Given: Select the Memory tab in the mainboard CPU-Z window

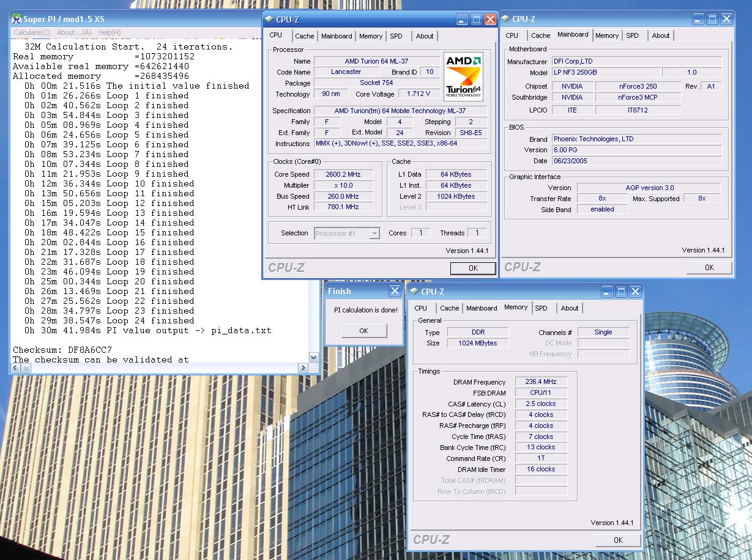Looking at the screenshot, I should pyautogui.click(x=607, y=35).
